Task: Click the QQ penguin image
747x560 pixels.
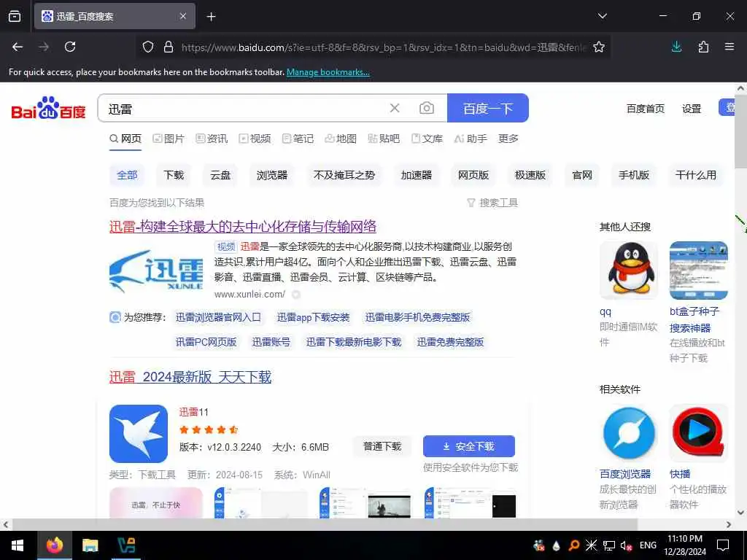Action: [x=628, y=270]
